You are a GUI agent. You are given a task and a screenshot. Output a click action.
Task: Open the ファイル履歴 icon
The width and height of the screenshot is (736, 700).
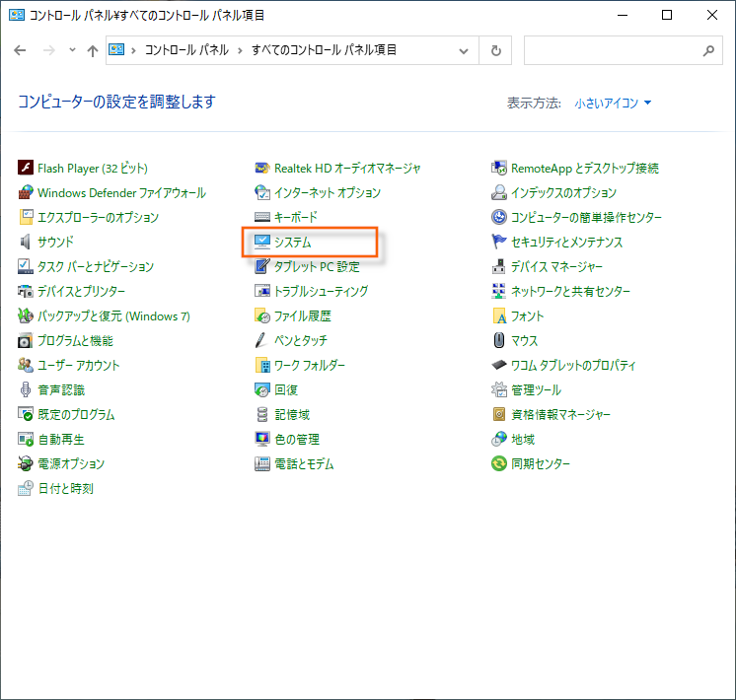coord(261,315)
